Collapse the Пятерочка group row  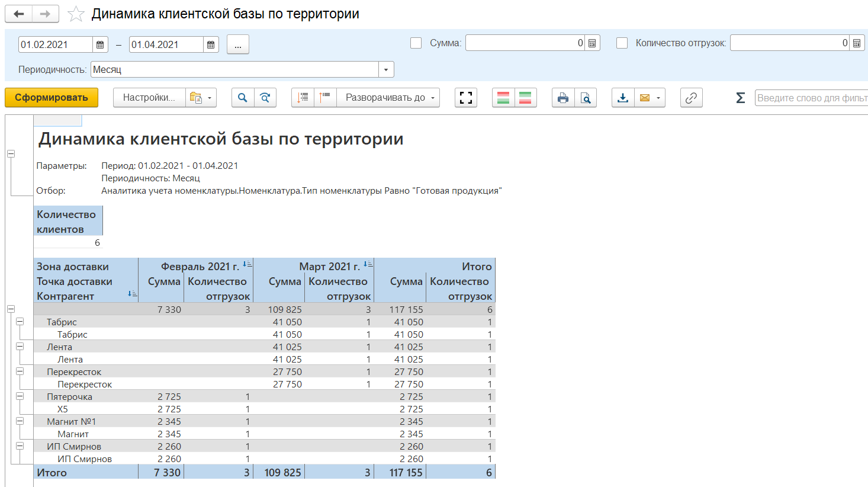pyautogui.click(x=20, y=396)
